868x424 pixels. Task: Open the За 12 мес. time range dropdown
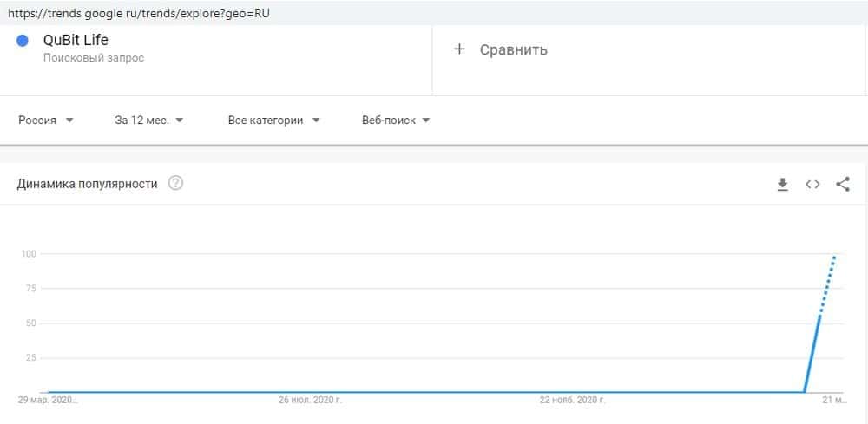point(149,120)
